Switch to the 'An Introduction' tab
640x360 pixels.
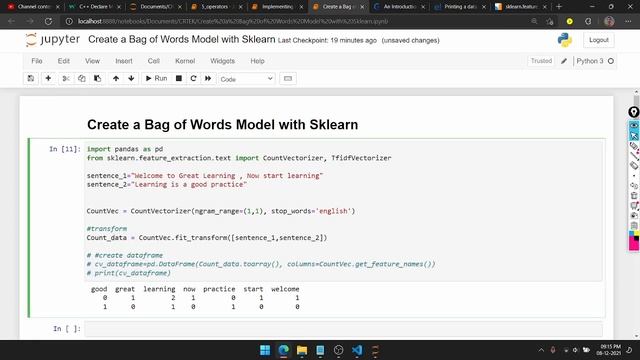(x=400, y=7)
